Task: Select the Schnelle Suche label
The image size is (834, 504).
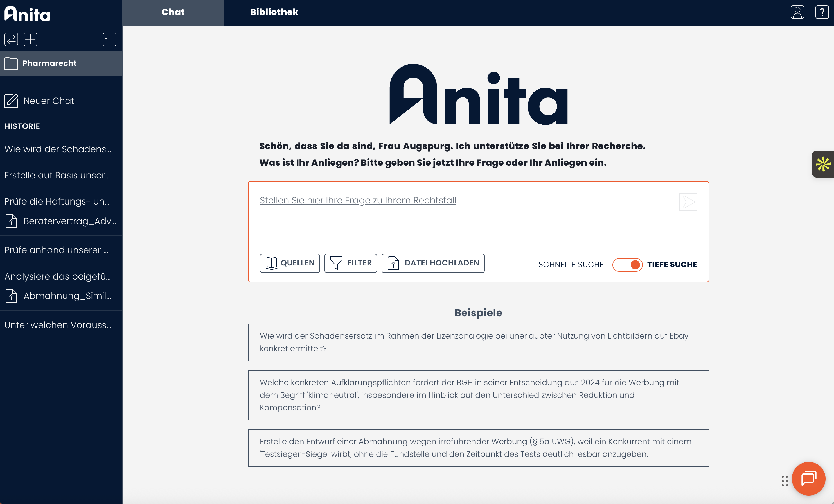Action: [x=571, y=265]
